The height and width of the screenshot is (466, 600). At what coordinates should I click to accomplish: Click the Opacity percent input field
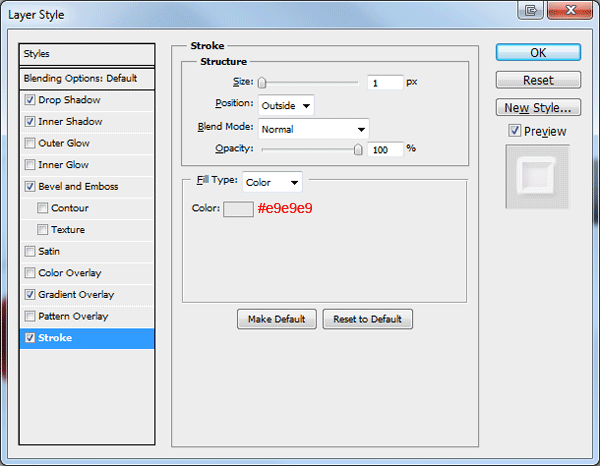[385, 150]
